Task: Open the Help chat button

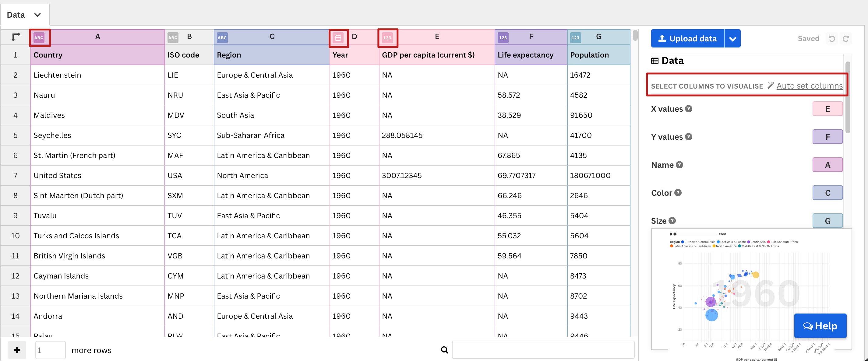Action: pos(820,325)
